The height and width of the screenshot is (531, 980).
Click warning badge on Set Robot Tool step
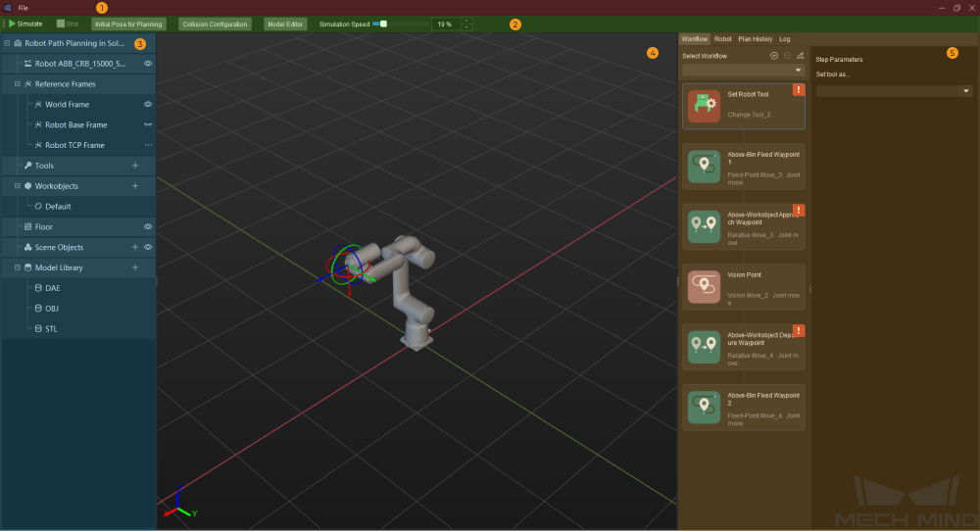click(x=798, y=90)
